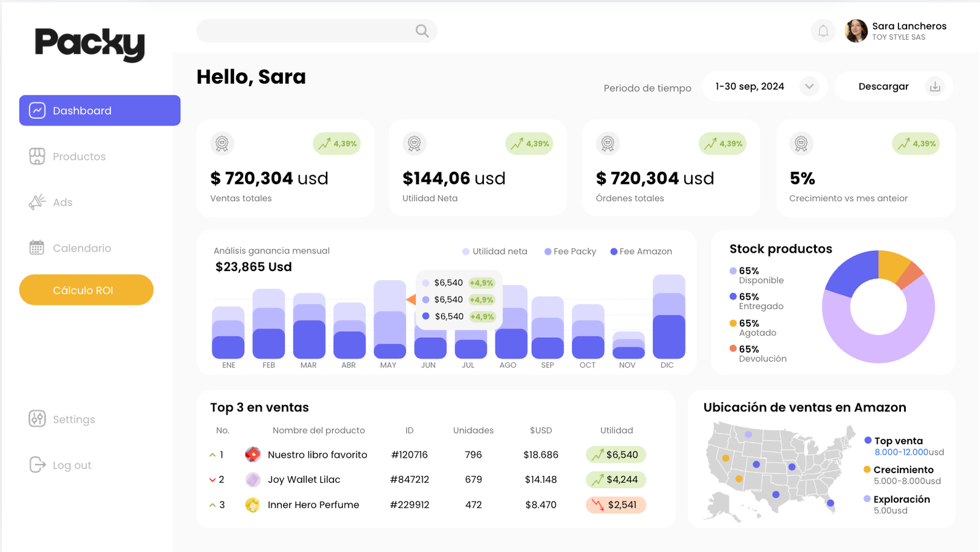Click the 4,39% trend badge on Ventas totales

[337, 144]
